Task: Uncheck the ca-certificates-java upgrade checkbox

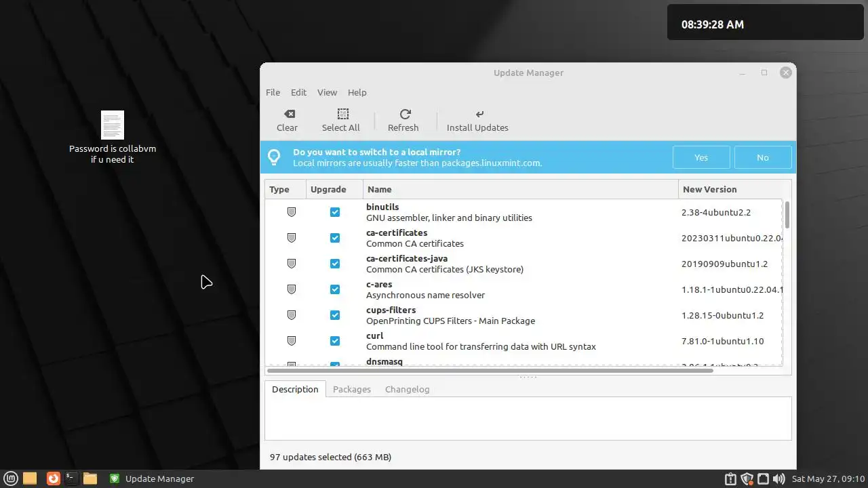Action: (335, 264)
